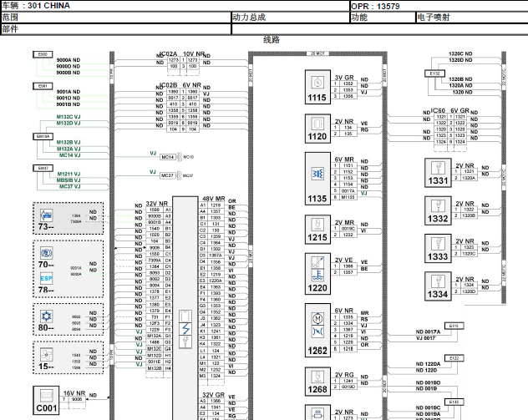Click the injector symbol in the ECU block
Viewport: 528px width, 420px height.
point(185,342)
